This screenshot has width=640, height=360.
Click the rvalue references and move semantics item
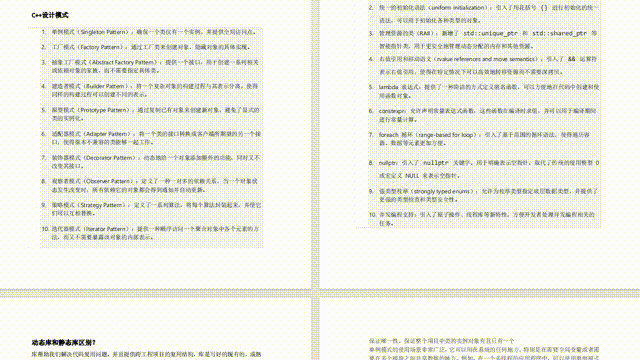click(482, 65)
